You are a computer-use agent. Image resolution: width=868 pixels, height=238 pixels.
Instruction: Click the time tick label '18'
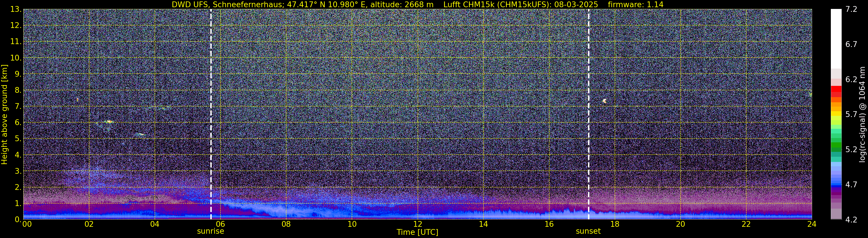(x=614, y=224)
